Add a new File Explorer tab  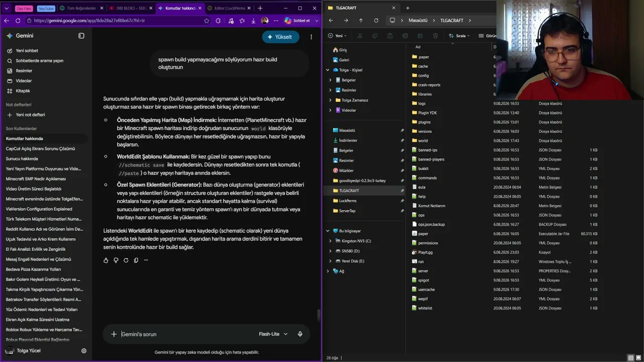[408, 8]
